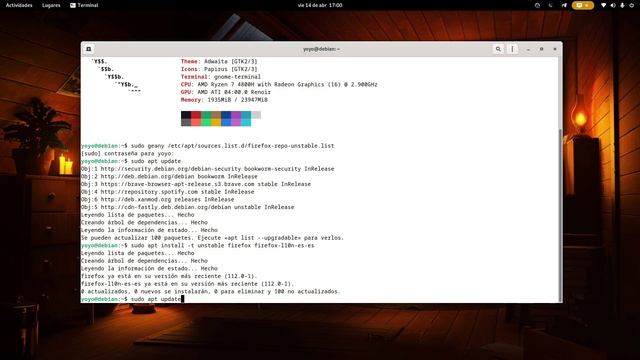Maximize the terminal window
The image size is (640, 360).
point(542,49)
